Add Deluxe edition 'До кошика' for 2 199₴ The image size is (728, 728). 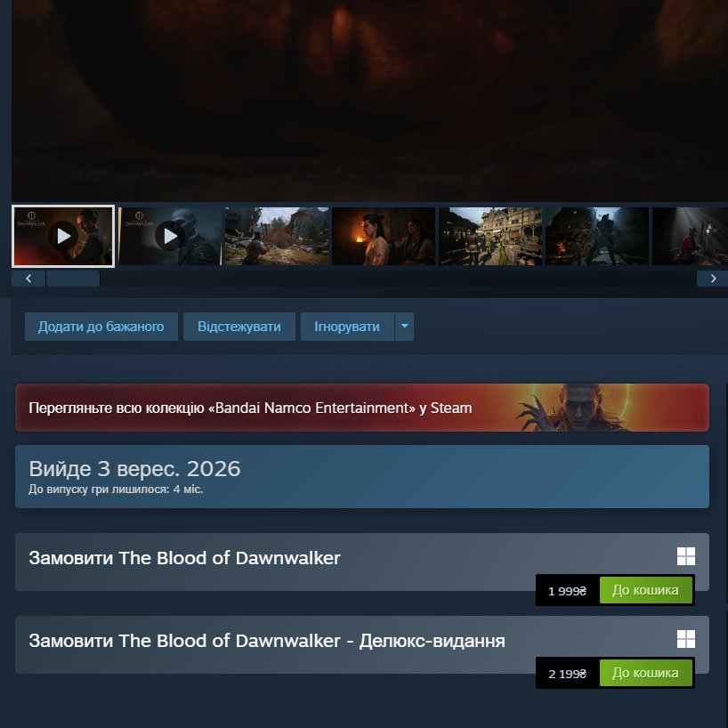click(x=645, y=673)
